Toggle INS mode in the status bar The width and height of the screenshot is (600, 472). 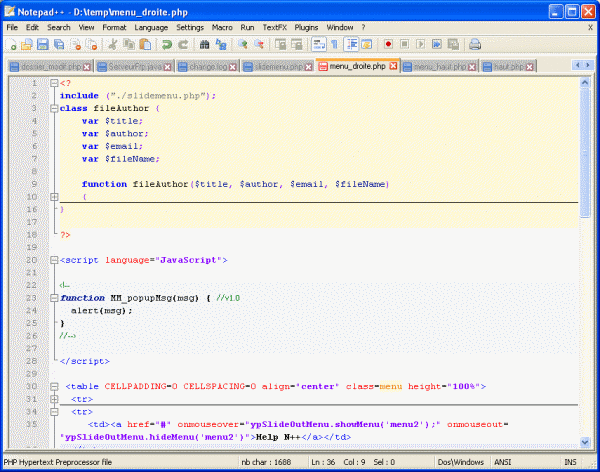coord(570,462)
